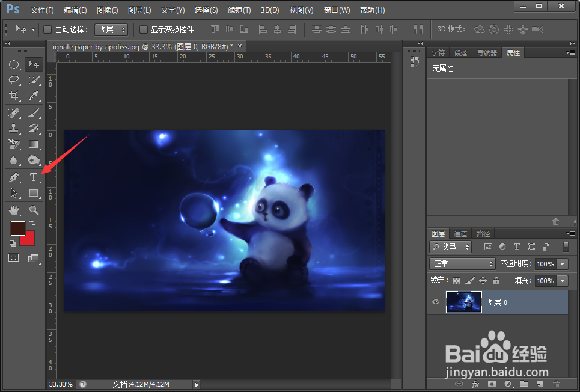The height and width of the screenshot is (392, 580).
Task: Reset default foreground and background colors
Action: (13, 243)
